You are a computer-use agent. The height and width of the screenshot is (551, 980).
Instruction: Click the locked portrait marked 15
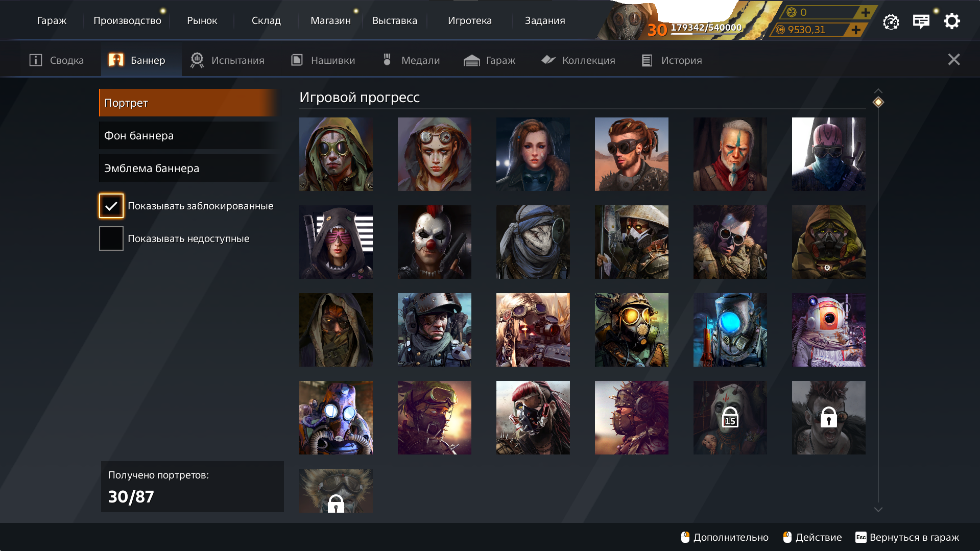(730, 418)
